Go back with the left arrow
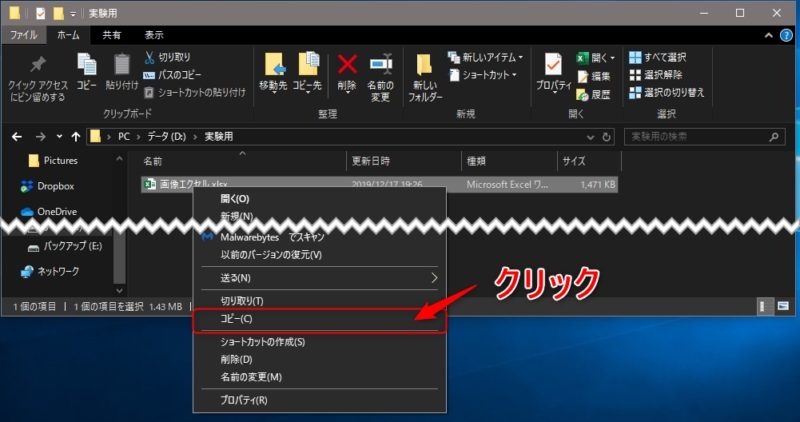The width and height of the screenshot is (800, 422). [17, 137]
